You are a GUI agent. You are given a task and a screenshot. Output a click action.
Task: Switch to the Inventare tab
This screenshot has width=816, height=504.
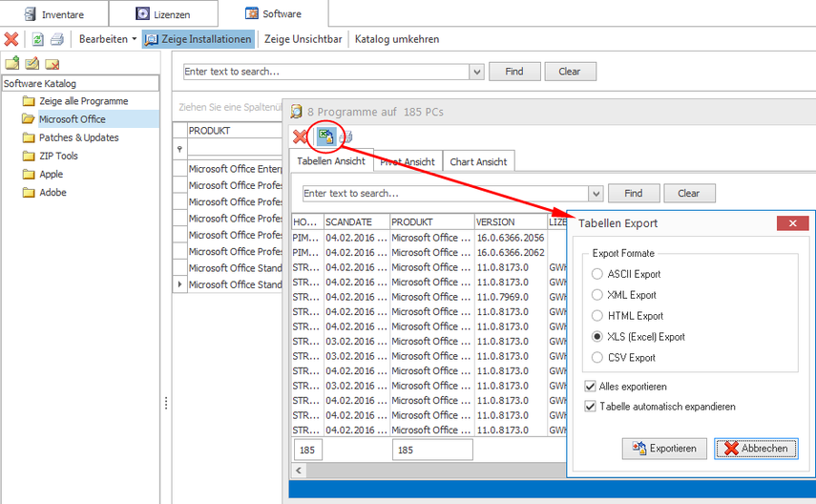point(54,14)
